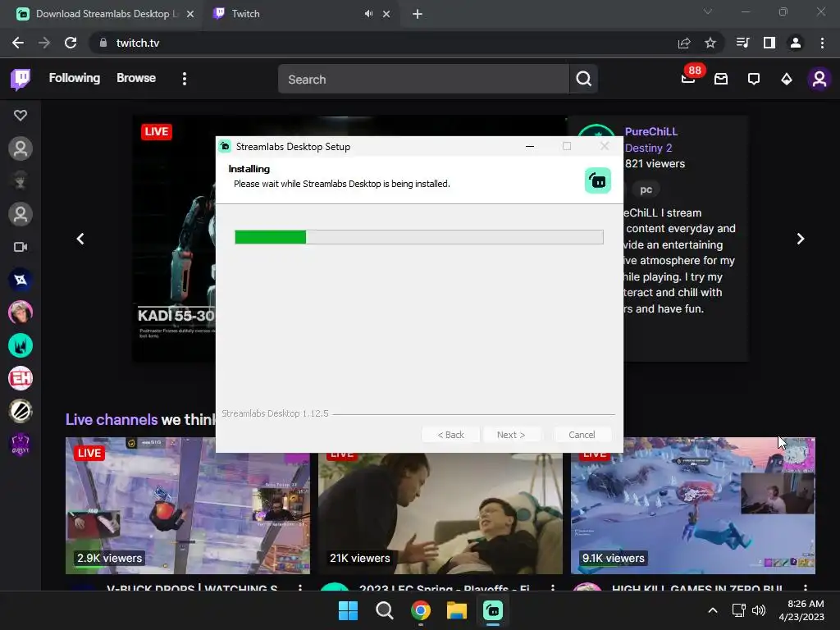This screenshot has height=630, width=840.
Task: Open Chrome three-dot menu
Action: click(822, 43)
